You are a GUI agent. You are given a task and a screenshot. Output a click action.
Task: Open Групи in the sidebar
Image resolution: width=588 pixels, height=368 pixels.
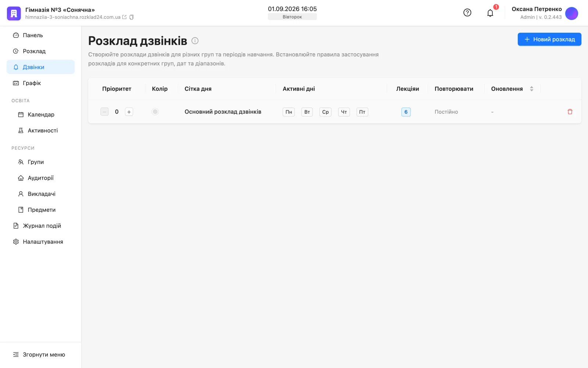(40, 162)
